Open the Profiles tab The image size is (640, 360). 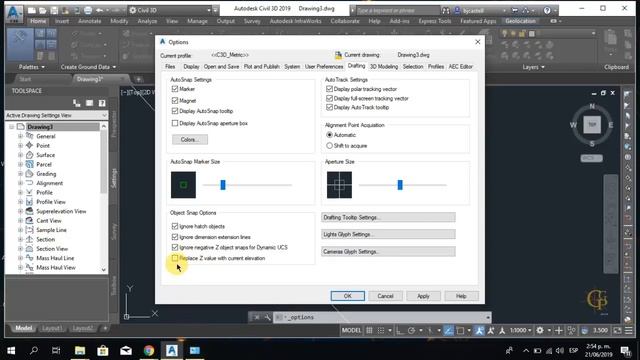[x=436, y=67]
